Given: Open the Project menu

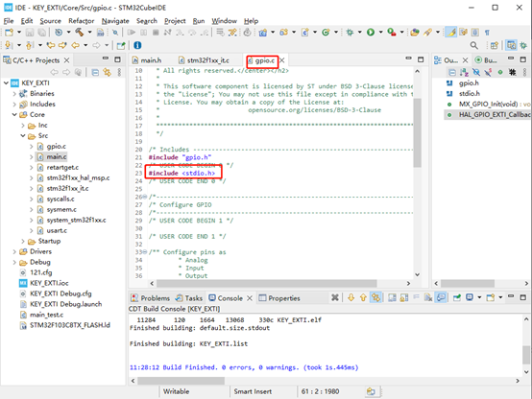Looking at the screenshot, I should [x=175, y=21].
